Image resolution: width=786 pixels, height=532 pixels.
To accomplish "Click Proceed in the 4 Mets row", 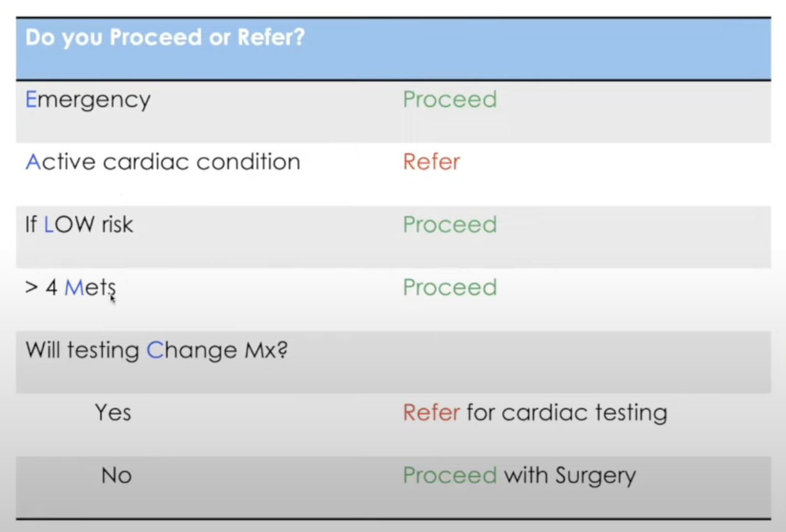I will [450, 287].
